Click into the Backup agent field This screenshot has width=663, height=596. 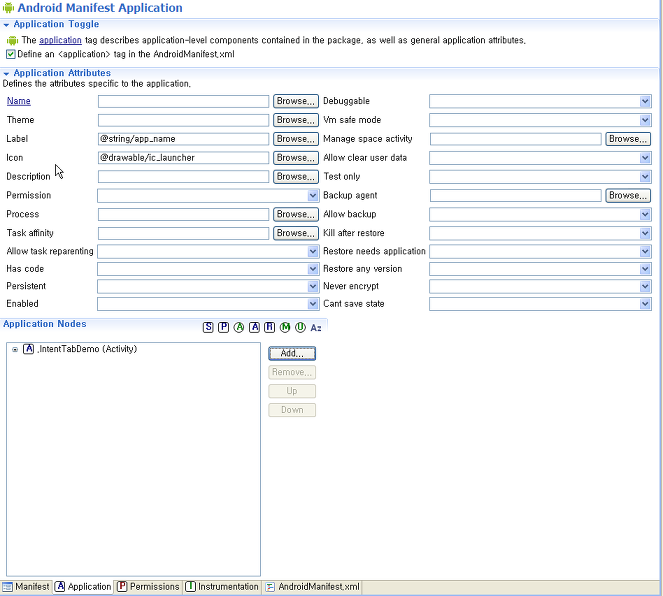(515, 196)
